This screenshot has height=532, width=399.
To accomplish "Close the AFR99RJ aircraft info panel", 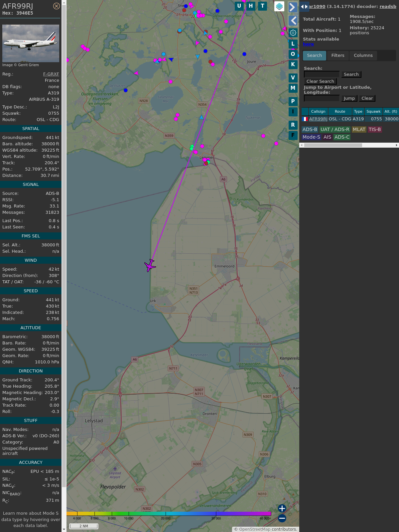I will tap(57, 6).
